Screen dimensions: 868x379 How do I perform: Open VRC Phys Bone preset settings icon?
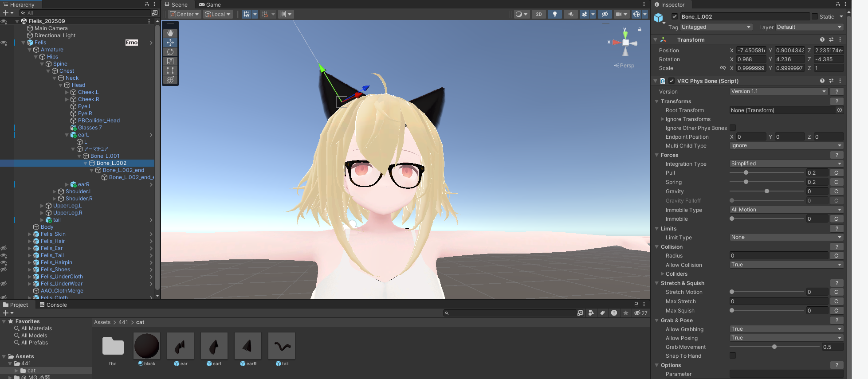tap(831, 81)
